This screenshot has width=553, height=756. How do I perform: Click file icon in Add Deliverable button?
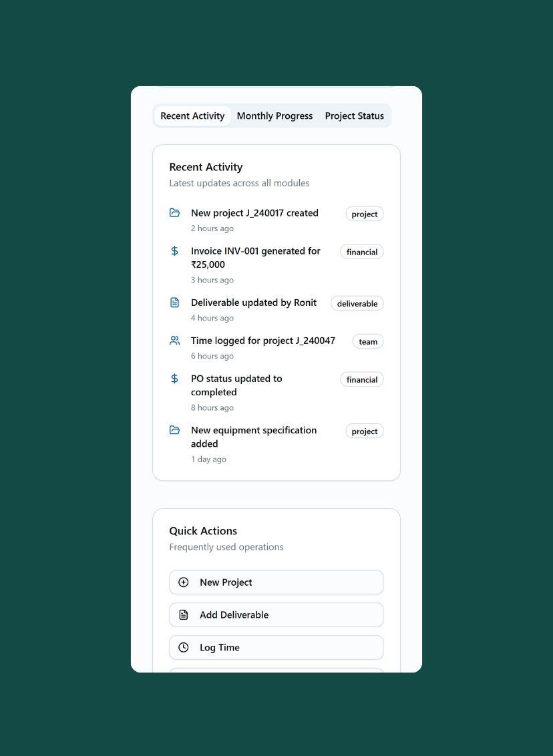184,615
